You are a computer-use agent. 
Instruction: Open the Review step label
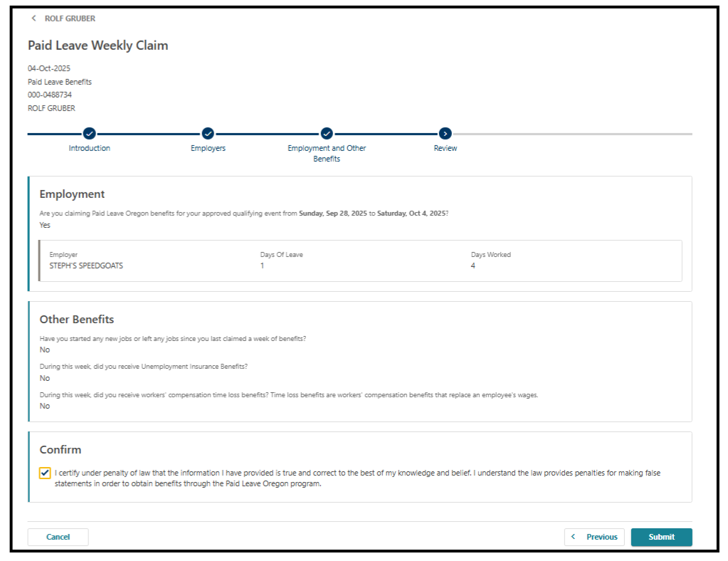point(445,147)
